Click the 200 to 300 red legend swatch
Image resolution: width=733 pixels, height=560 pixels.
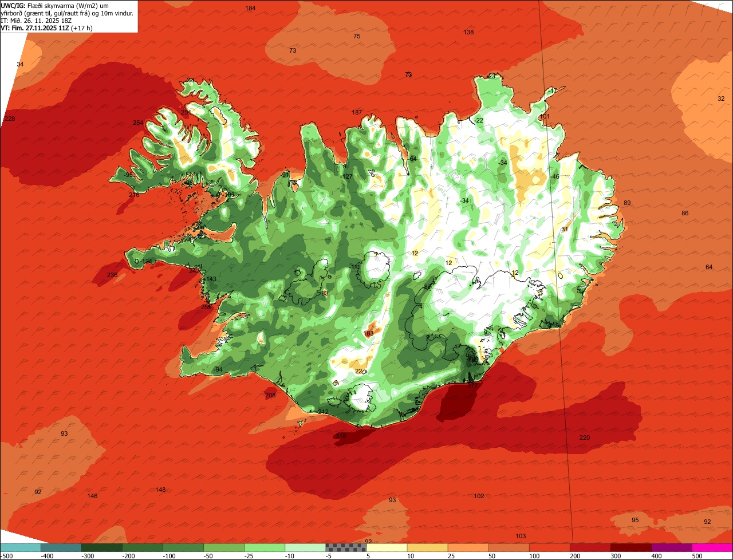[x=590, y=547]
